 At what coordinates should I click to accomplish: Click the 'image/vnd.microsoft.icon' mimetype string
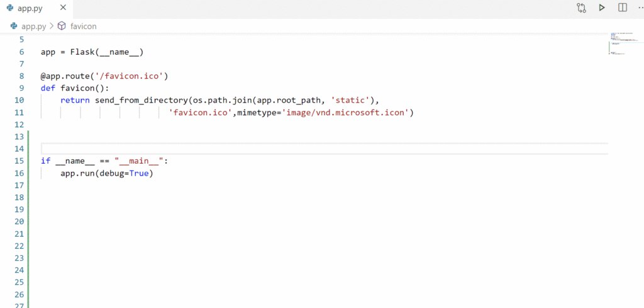point(345,113)
